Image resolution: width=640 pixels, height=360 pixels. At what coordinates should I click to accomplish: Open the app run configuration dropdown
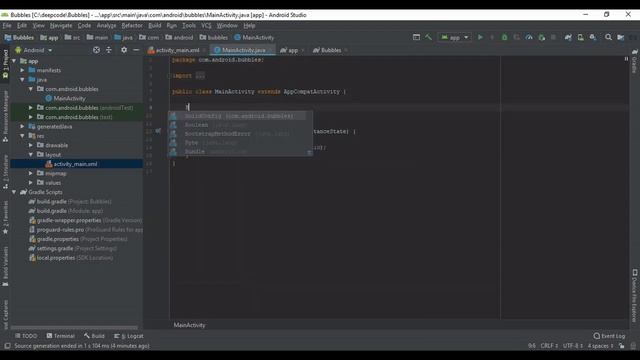click(x=454, y=37)
